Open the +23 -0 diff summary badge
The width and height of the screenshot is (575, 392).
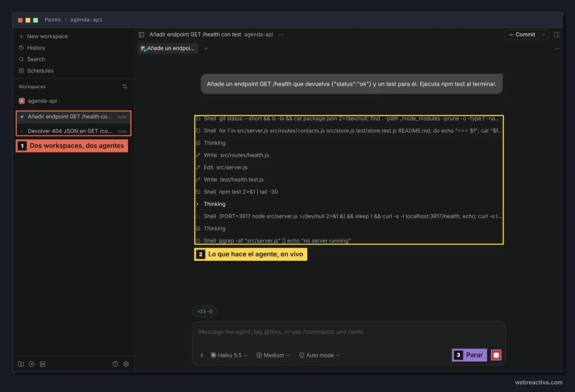click(205, 312)
